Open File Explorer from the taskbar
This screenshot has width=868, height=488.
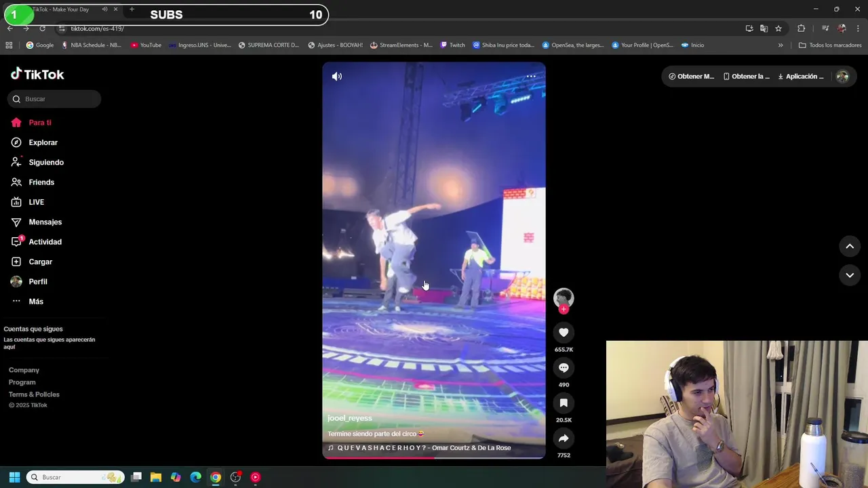(156, 477)
